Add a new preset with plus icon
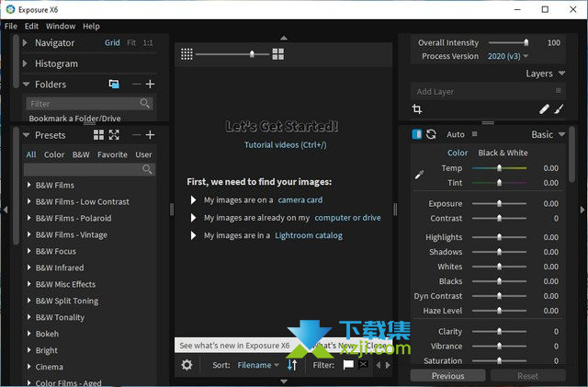Image resolution: width=588 pixels, height=387 pixels. [150, 135]
